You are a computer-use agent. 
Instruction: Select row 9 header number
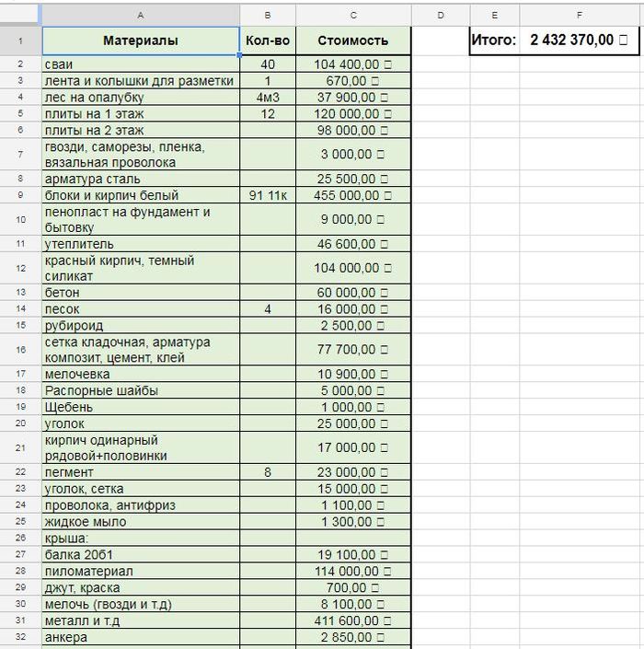point(20,196)
